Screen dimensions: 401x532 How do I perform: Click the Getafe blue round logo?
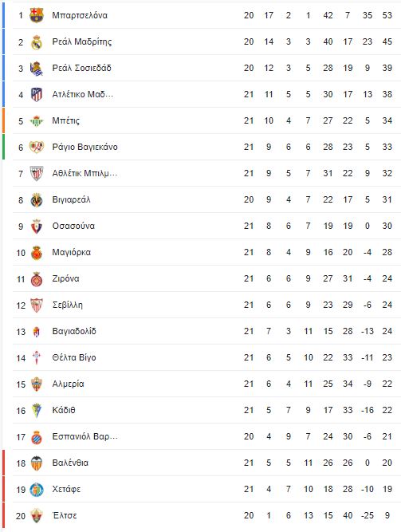point(37,490)
